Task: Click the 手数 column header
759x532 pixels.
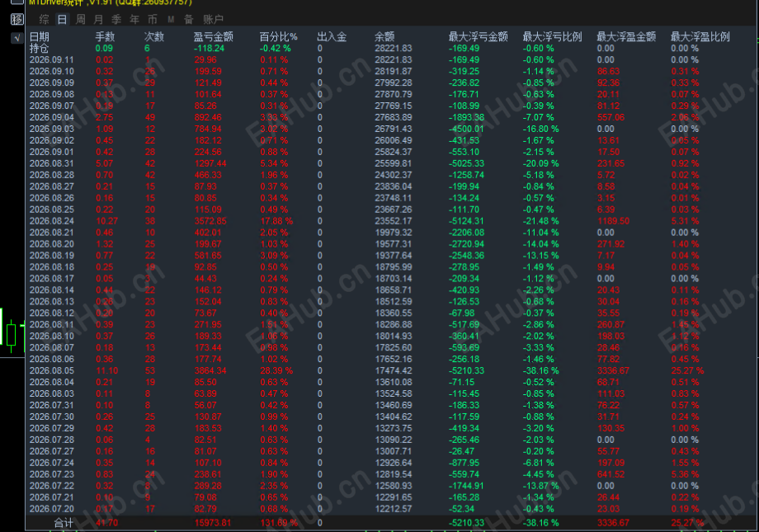Action: [x=105, y=37]
